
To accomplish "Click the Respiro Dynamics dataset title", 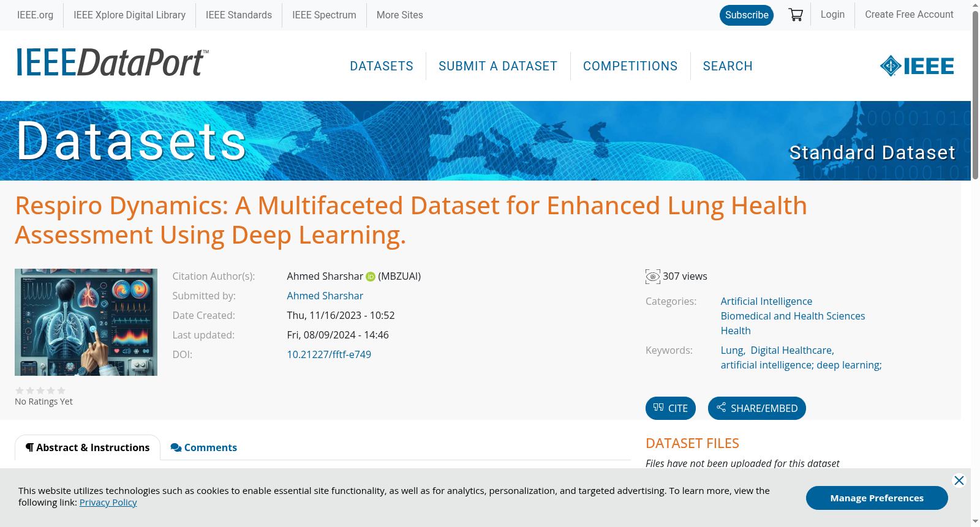I will (x=410, y=220).
